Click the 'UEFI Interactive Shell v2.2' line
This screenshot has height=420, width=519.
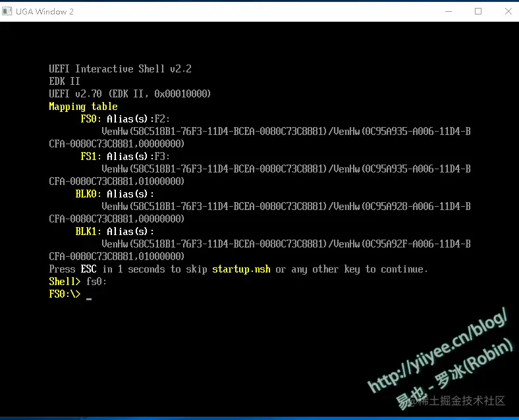pos(120,68)
